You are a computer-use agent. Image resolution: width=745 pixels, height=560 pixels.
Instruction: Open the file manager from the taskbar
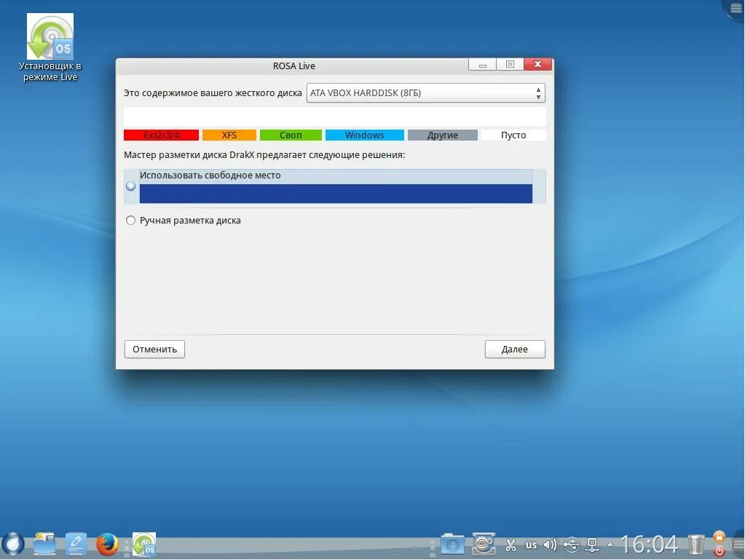point(44,544)
